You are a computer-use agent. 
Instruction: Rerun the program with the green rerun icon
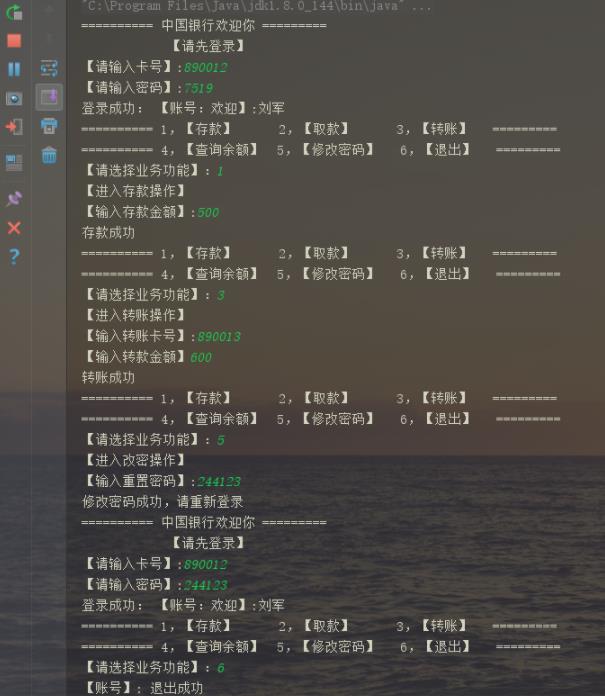(14, 12)
